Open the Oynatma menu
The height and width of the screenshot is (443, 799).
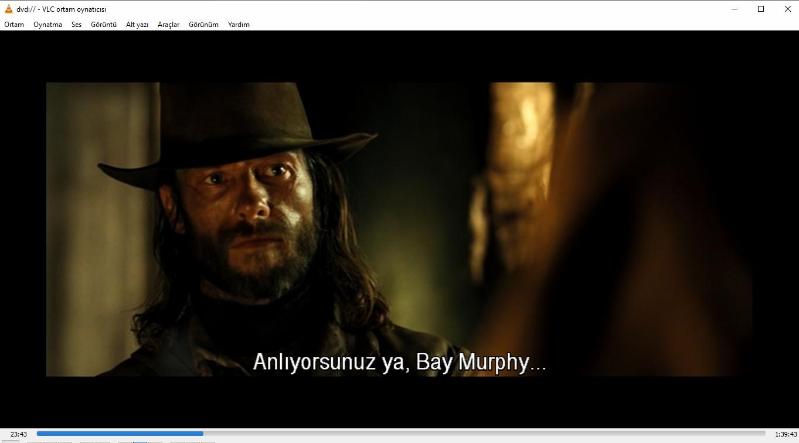48,24
